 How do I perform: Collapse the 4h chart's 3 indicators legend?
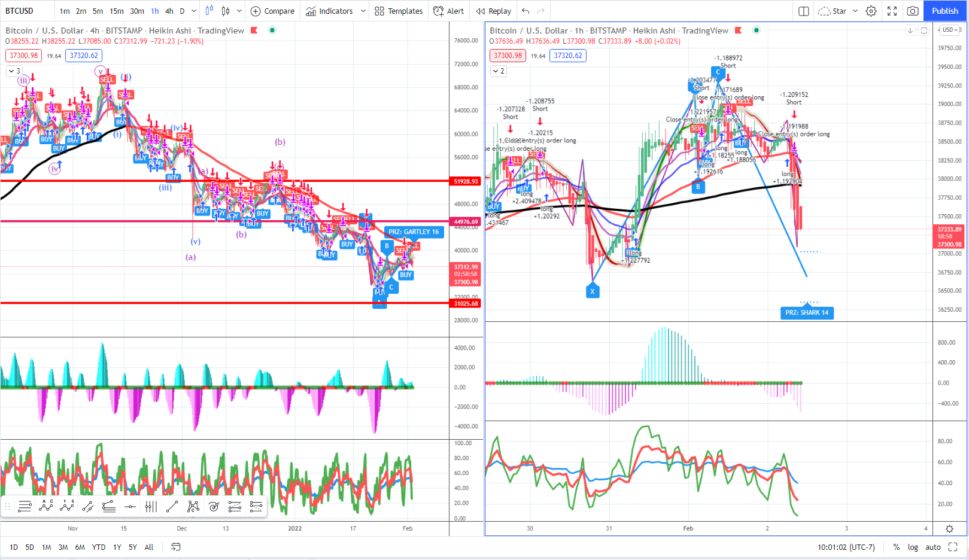point(14,71)
